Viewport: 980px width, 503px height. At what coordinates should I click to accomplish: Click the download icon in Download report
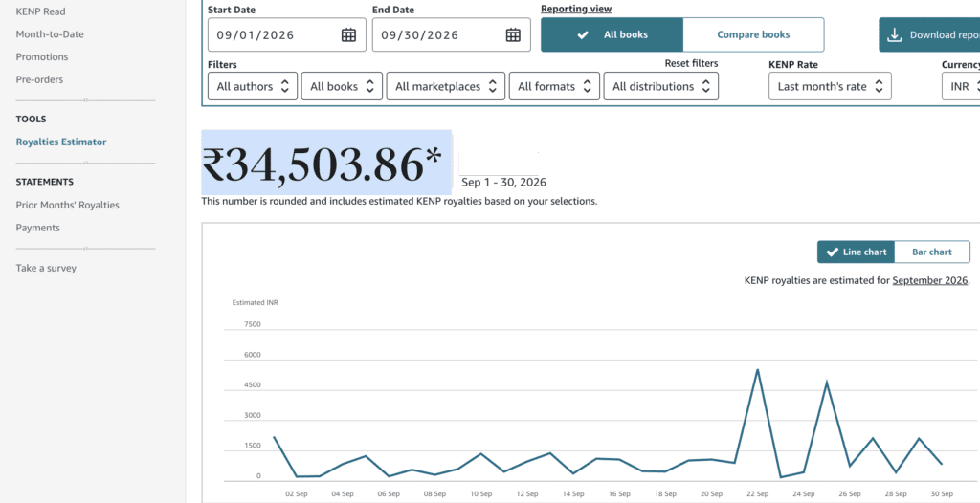895,35
